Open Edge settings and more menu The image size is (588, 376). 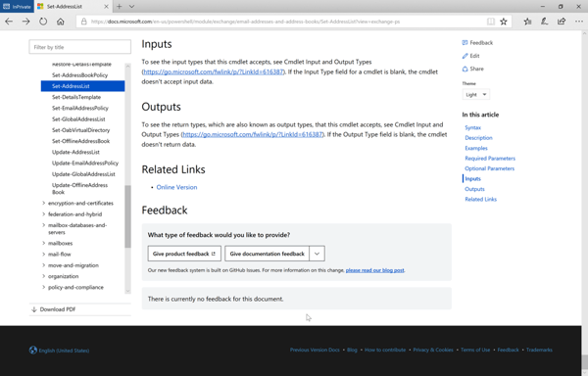[x=578, y=22]
